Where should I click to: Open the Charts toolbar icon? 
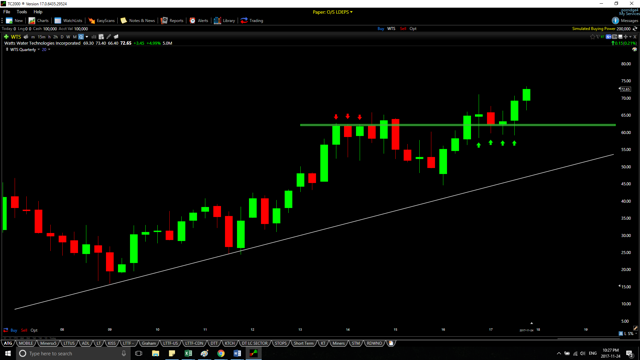coord(32,20)
